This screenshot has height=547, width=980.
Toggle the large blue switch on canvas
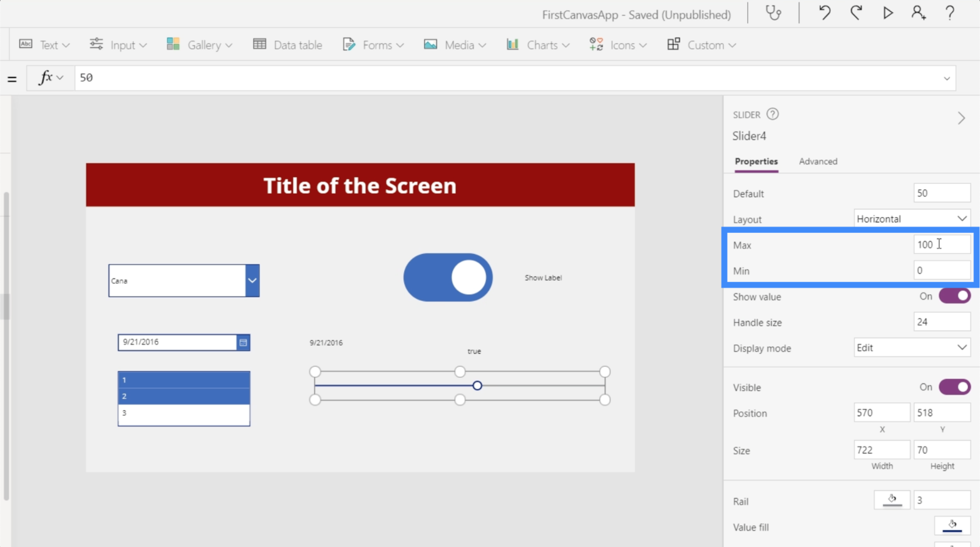click(x=448, y=277)
